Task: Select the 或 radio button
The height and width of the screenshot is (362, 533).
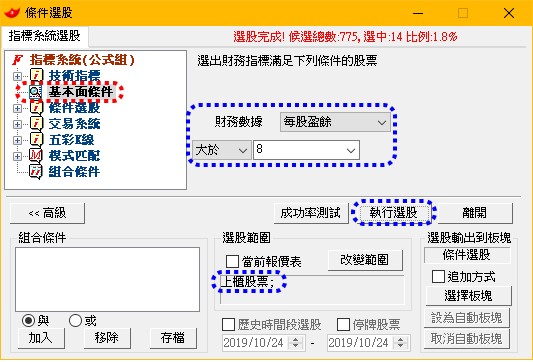Action: point(75,320)
